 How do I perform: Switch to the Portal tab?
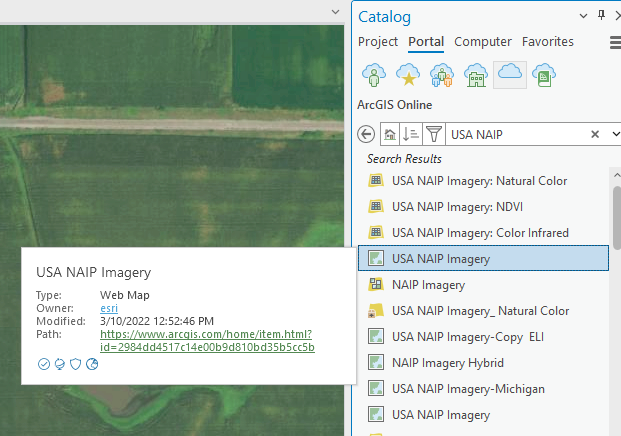click(426, 42)
